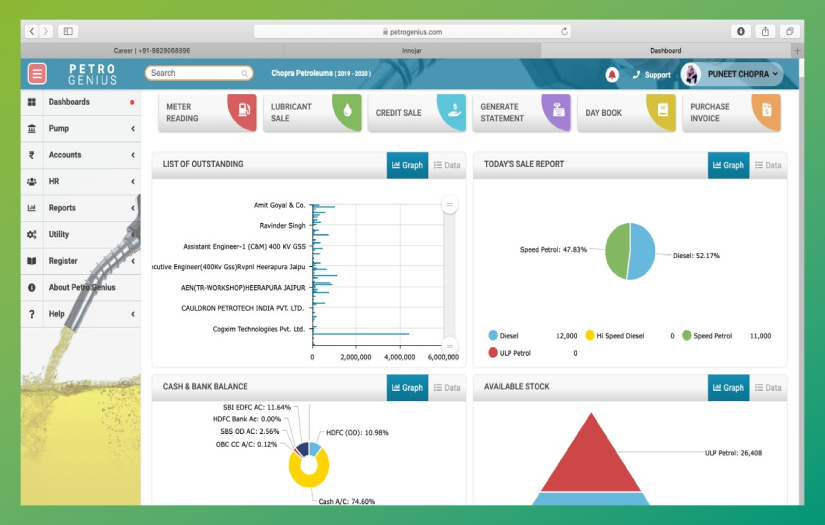Expand the Accounts sidebar menu
825x525 pixels.
(81, 155)
